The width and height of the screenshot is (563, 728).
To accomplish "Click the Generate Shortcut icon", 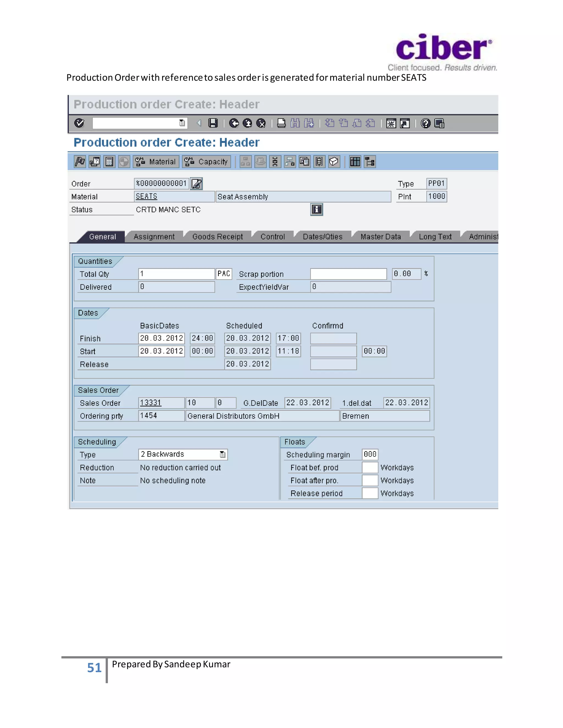I will click(x=405, y=124).
